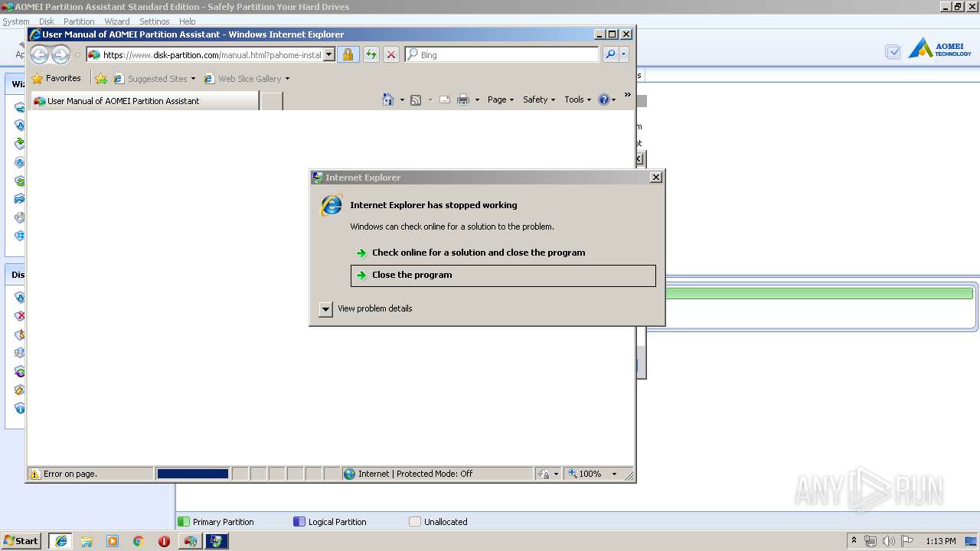Click the Help question mark icon

coord(603,99)
